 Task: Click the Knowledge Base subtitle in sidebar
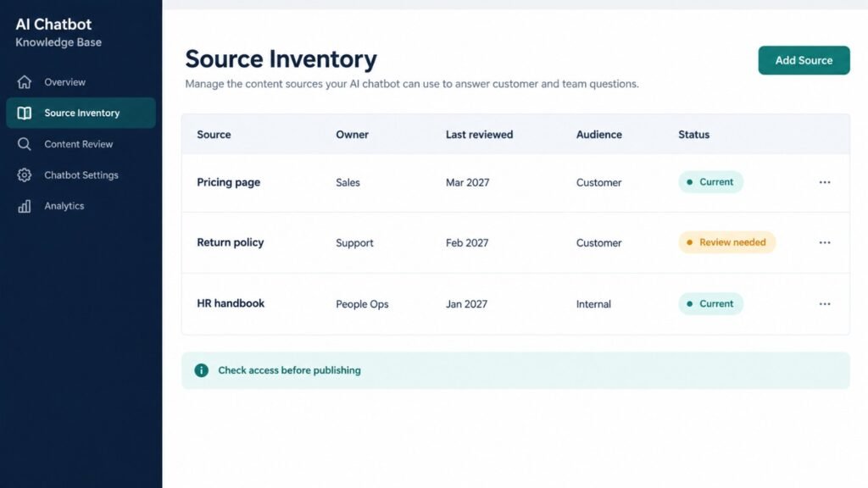[x=58, y=42]
